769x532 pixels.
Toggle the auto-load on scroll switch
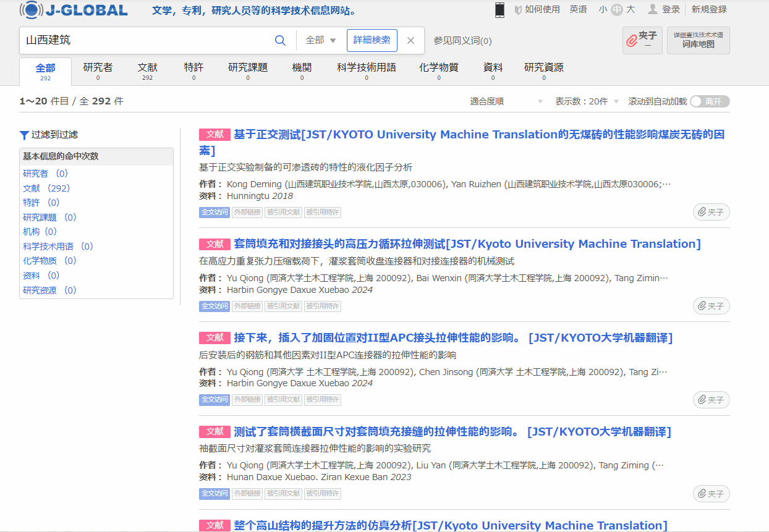(x=709, y=101)
